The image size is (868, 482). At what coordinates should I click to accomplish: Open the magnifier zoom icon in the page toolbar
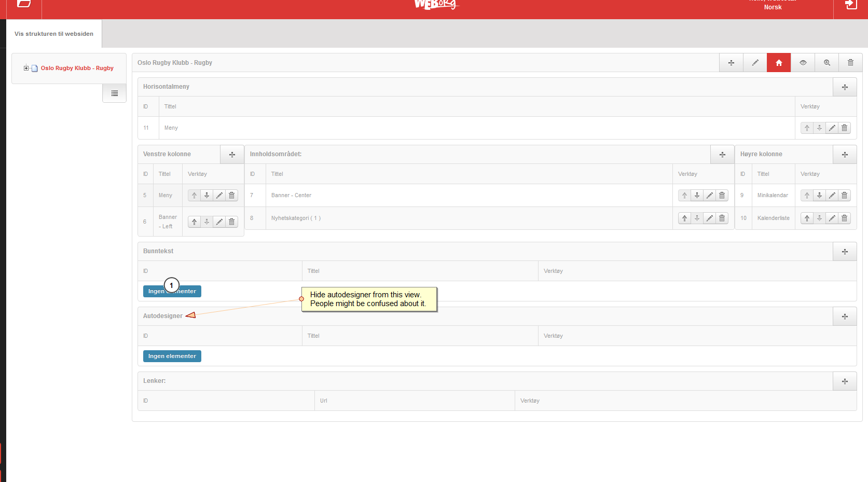[826, 63]
